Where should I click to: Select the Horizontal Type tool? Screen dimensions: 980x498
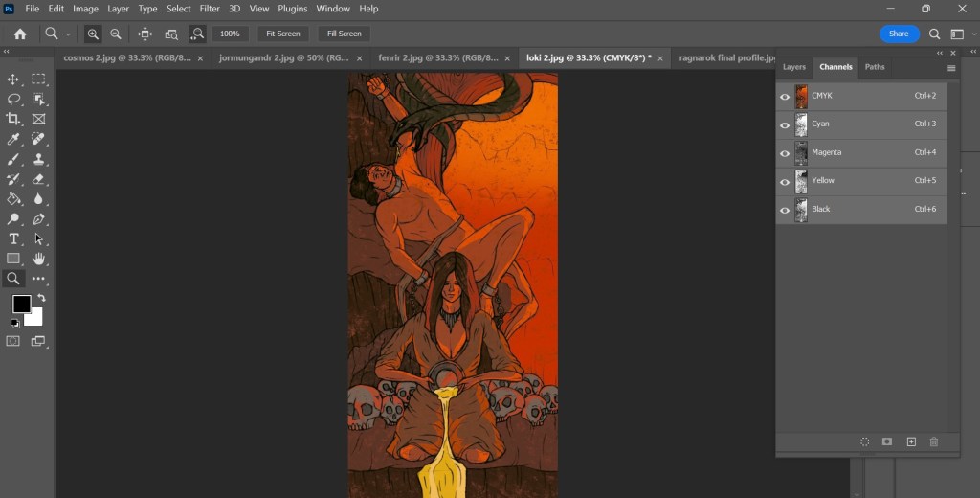tap(13, 238)
